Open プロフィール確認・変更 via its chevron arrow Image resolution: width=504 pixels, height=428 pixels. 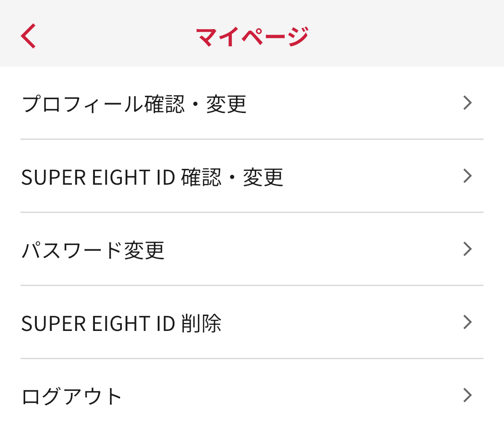pos(467,103)
